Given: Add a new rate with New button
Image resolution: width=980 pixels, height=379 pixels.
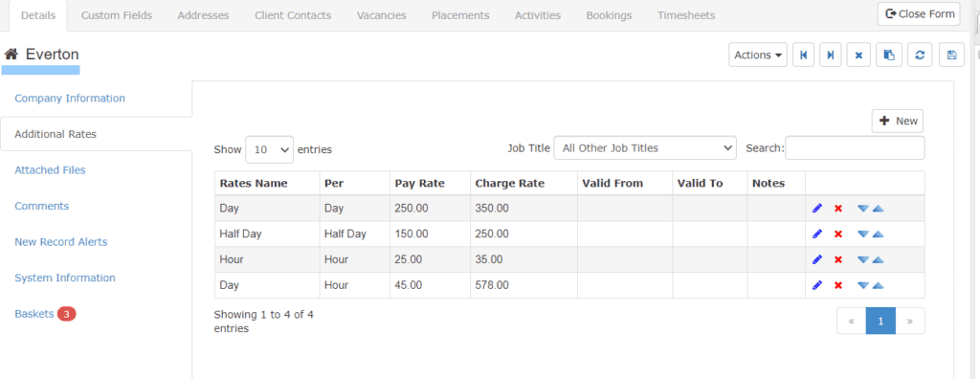Looking at the screenshot, I should click(x=898, y=121).
